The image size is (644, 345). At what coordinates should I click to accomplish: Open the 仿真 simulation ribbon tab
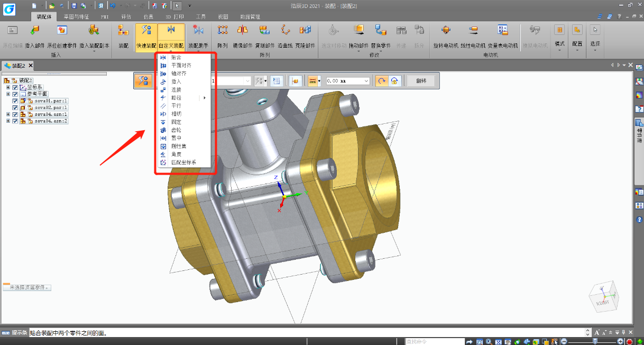149,16
